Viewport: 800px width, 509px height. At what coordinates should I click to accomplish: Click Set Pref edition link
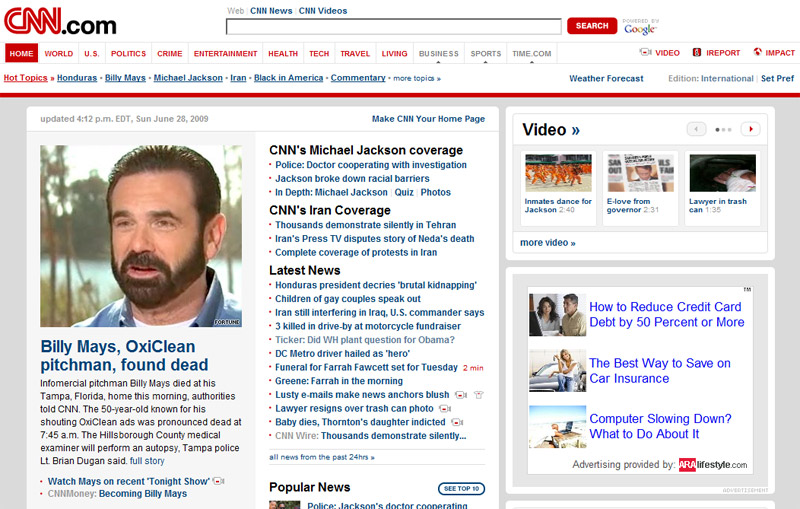point(778,79)
